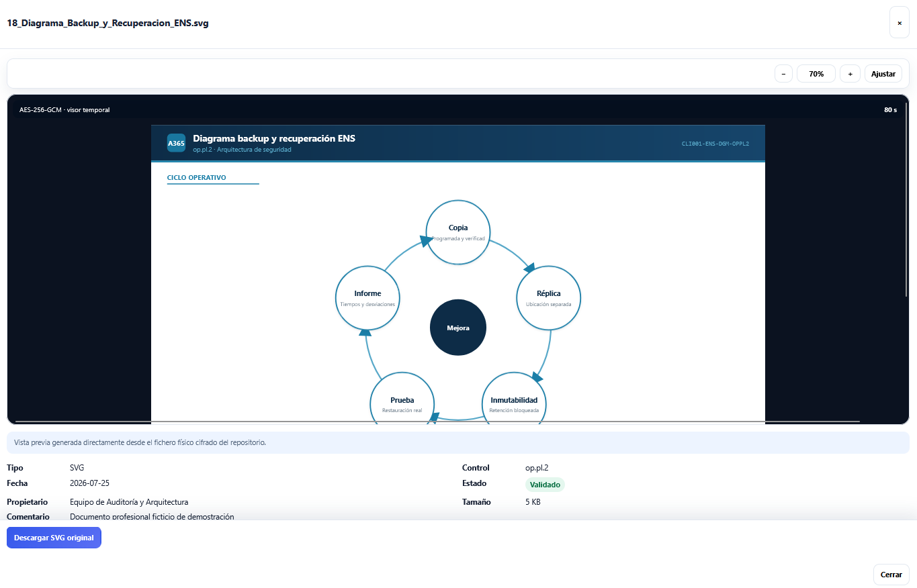Zoom in with the plus button
Image resolution: width=917 pixels, height=588 pixels.
click(x=850, y=74)
